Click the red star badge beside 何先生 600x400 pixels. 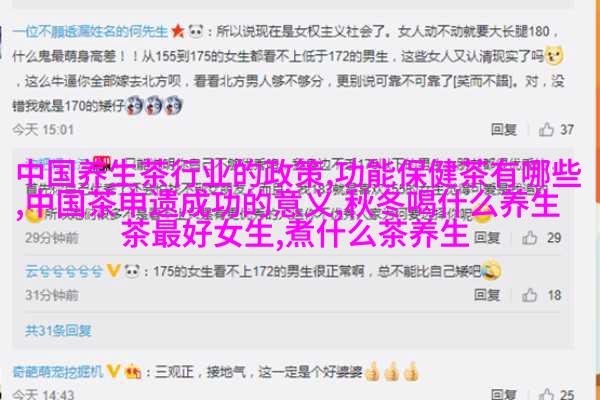[x=178, y=31]
